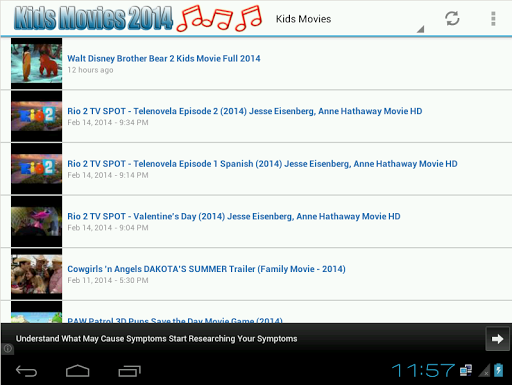Tap the Cowgirls 'n Angels thumbnail image
This screenshot has width=512, height=385.
(x=36, y=274)
